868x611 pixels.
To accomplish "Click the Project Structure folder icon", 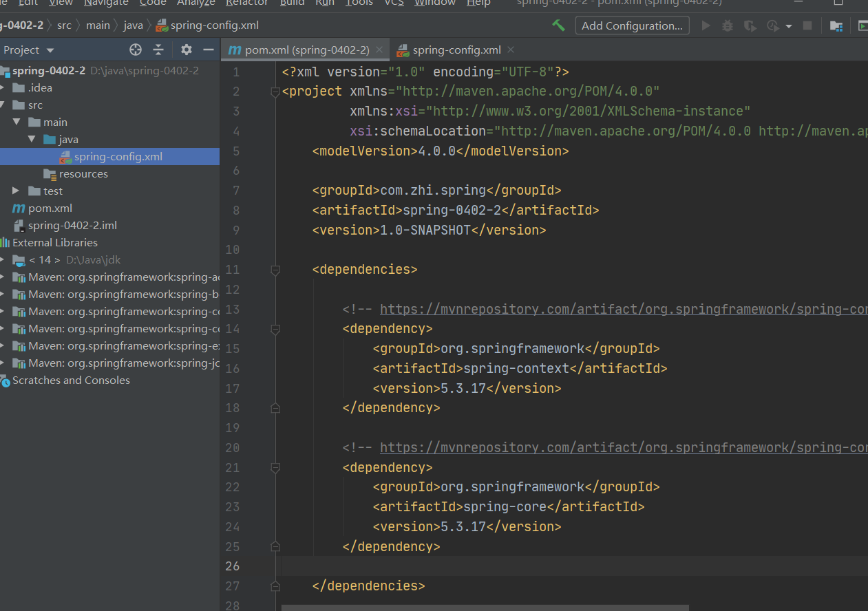I will point(836,26).
